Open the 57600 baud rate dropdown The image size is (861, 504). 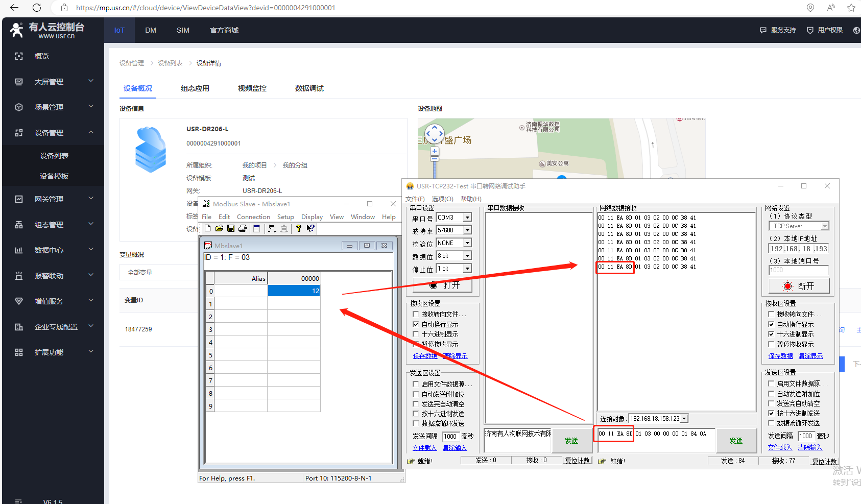pyautogui.click(x=467, y=230)
